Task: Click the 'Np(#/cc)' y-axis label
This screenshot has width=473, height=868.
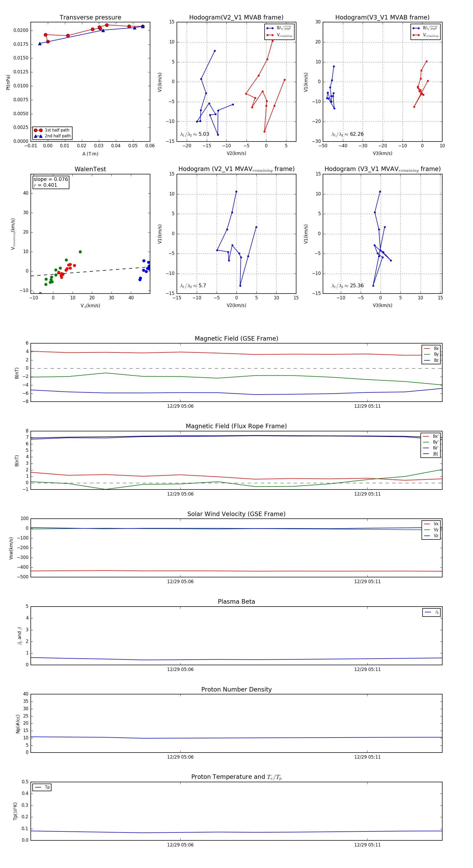Action: tap(18, 723)
